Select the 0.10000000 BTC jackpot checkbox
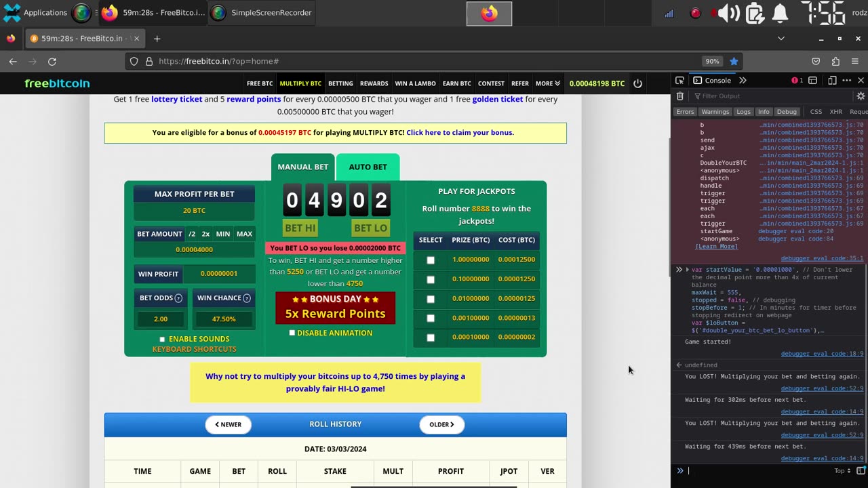 click(x=431, y=279)
